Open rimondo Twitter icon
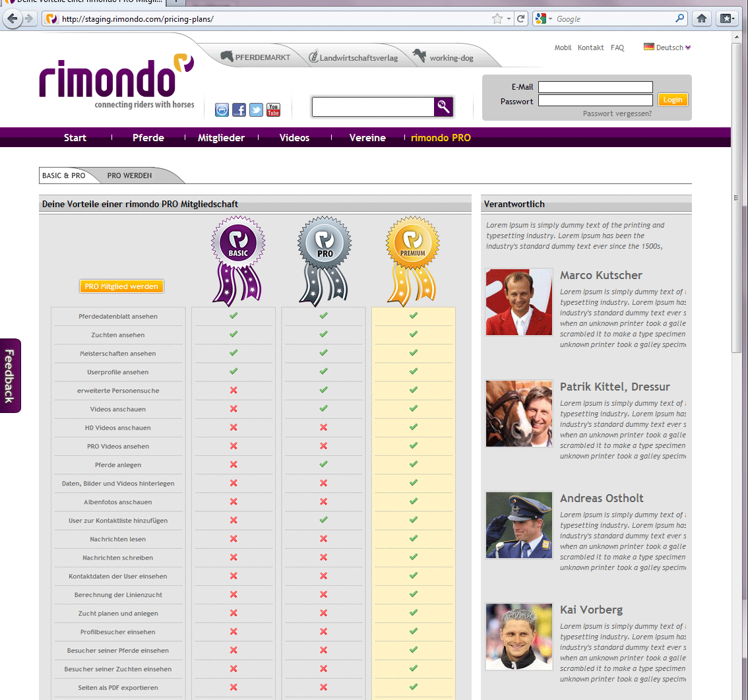 coord(256,110)
